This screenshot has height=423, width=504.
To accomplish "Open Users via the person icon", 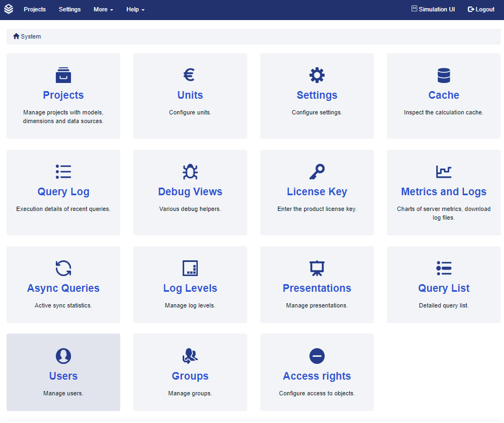I will 63,356.
